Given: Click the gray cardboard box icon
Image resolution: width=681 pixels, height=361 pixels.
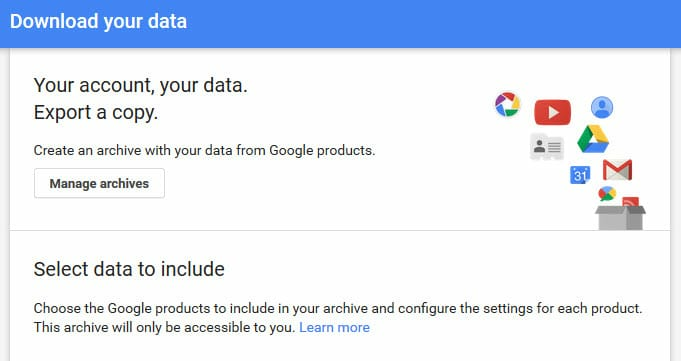Looking at the screenshot, I should [620, 218].
